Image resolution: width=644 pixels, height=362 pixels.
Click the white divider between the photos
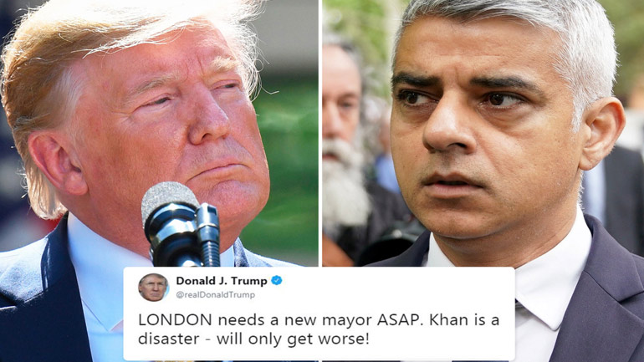click(320, 134)
